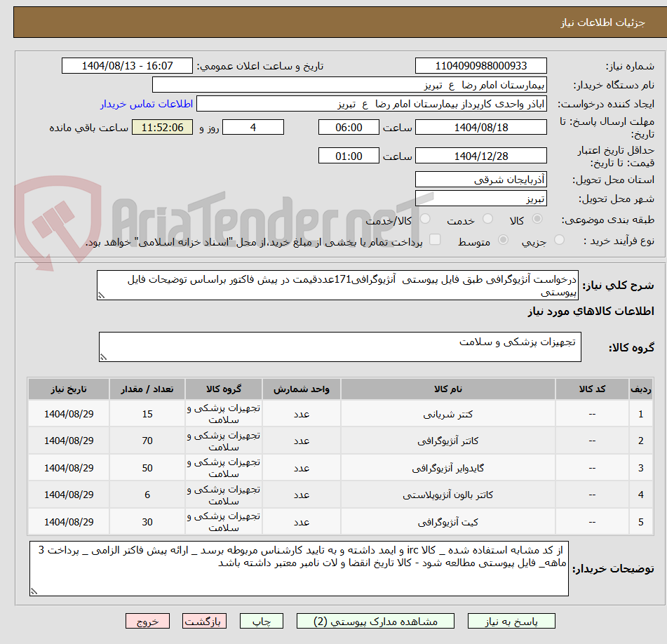Check the جزیی checkbox
667x644 pixels.
click(x=559, y=239)
